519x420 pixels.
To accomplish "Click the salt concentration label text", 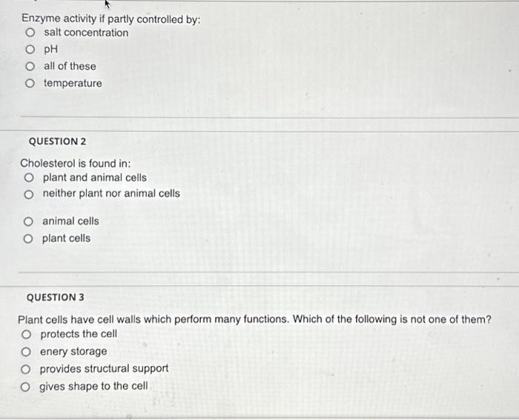I will point(86,33).
